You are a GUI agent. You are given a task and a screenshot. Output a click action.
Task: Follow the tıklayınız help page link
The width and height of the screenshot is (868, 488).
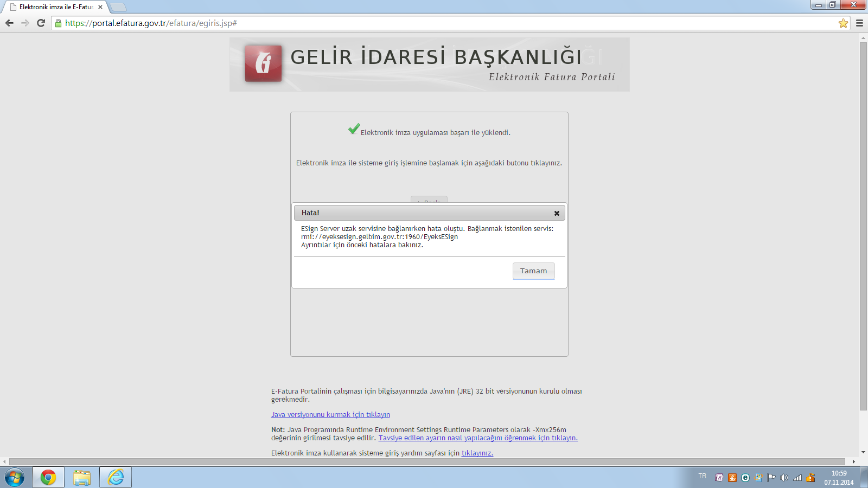pyautogui.click(x=477, y=453)
